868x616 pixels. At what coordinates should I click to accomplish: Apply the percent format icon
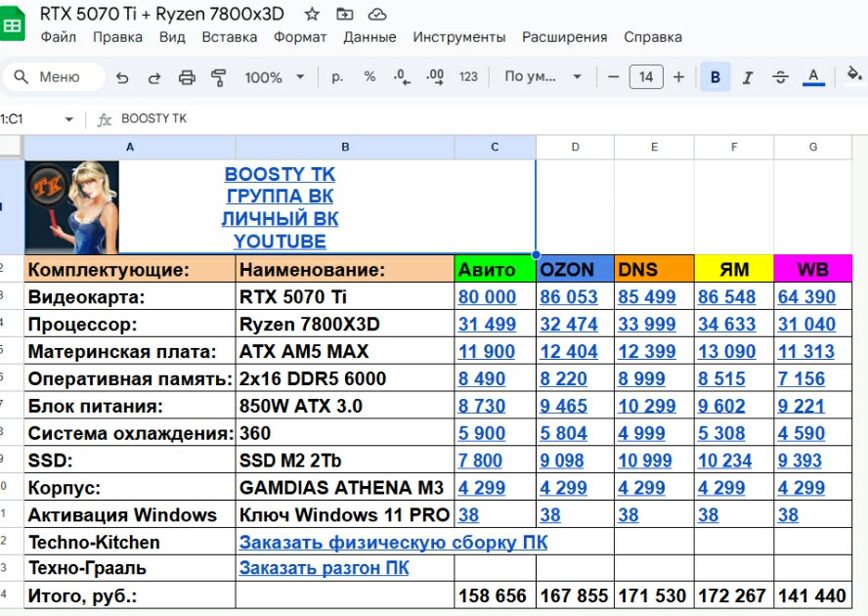pyautogui.click(x=369, y=76)
